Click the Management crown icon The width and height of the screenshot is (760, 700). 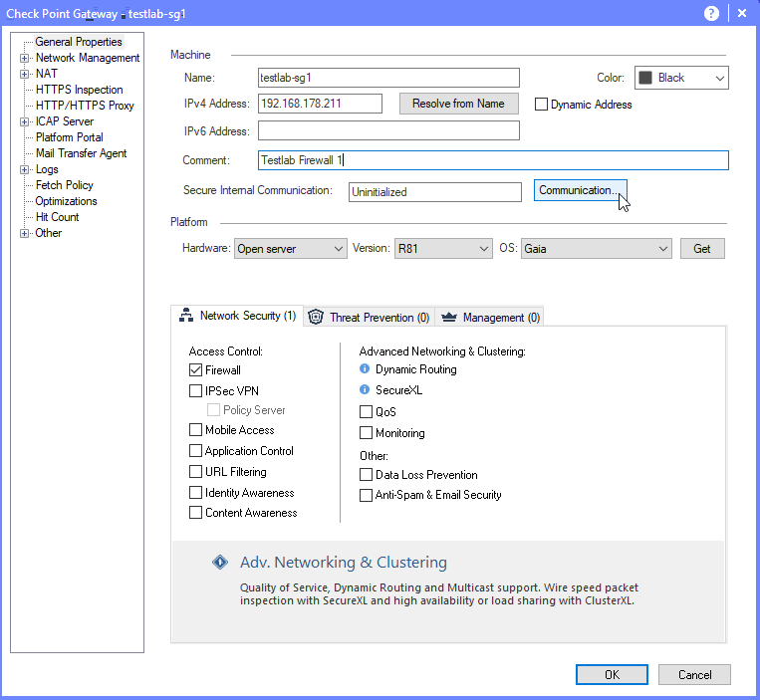(449, 318)
